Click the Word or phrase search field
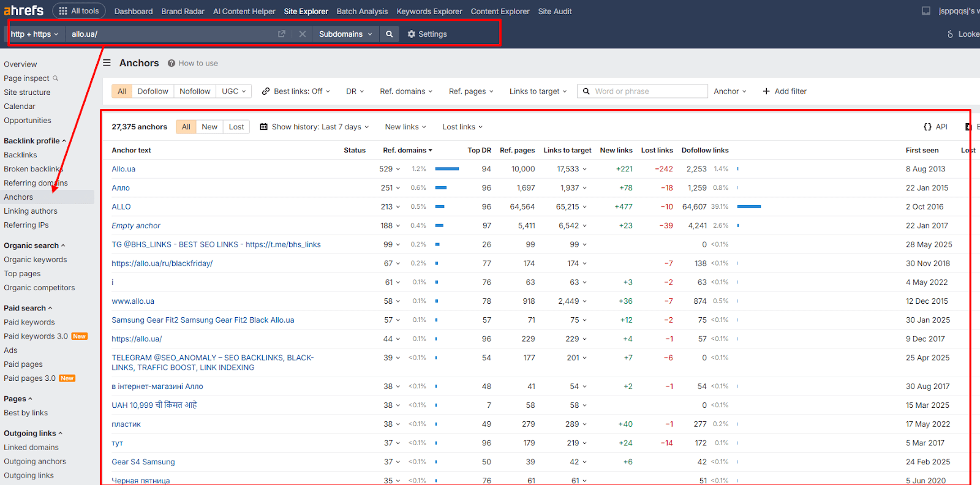Image resolution: width=980 pixels, height=485 pixels. pos(643,91)
